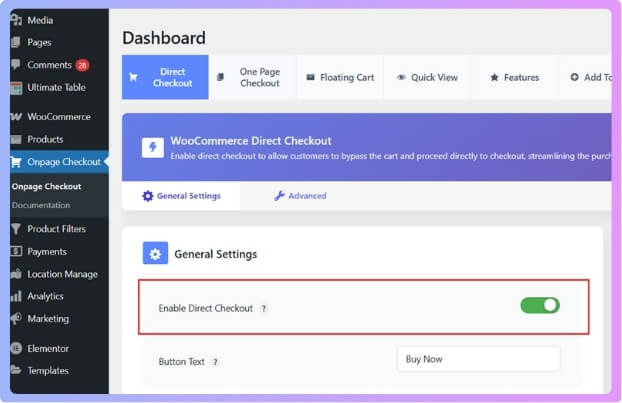Click the WooCommerce logo icon

16,117
